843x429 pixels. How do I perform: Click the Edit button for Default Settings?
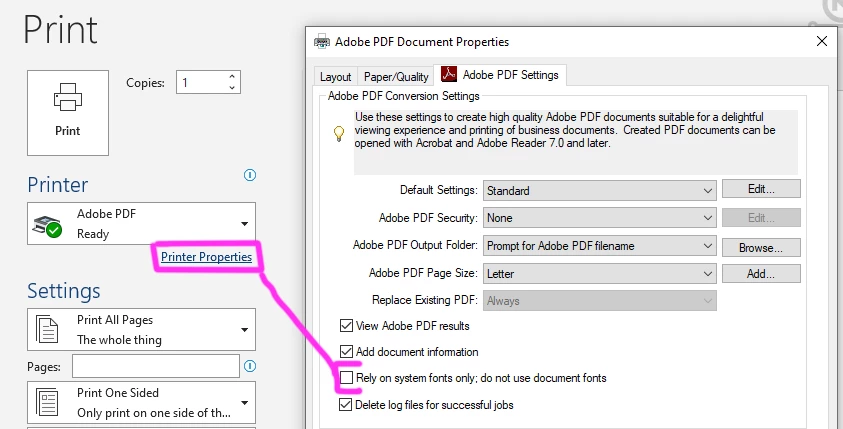click(x=761, y=189)
